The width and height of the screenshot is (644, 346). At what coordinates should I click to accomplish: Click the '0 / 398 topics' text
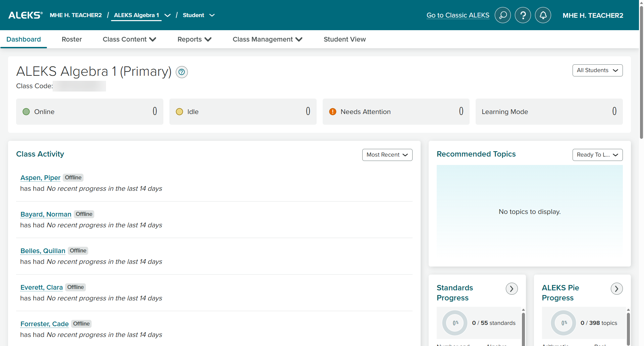pos(599,323)
